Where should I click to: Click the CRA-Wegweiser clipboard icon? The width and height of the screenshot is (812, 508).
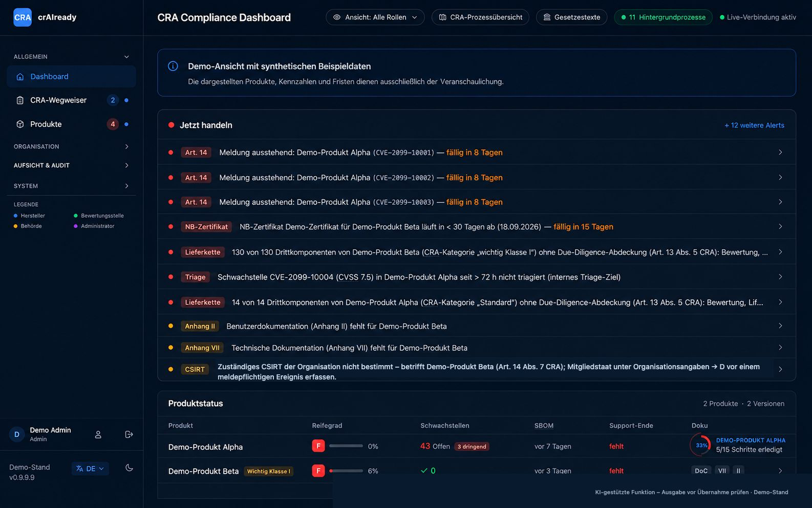[x=20, y=100]
